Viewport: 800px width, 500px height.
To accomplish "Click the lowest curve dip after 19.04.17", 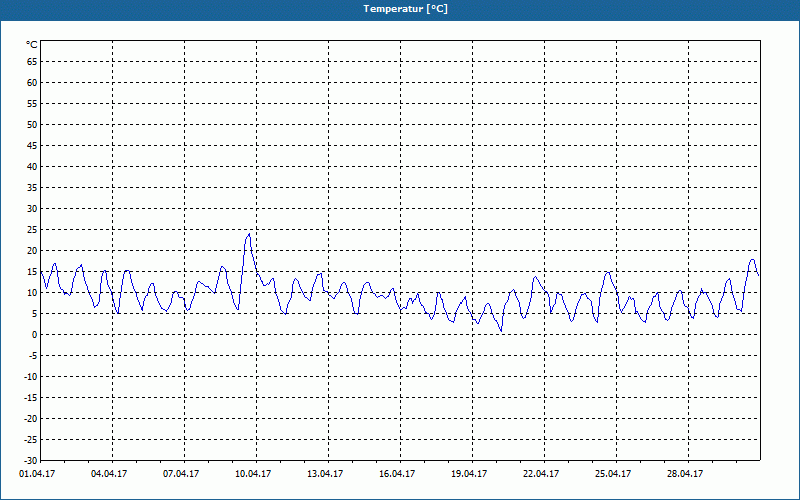I will [x=501, y=331].
